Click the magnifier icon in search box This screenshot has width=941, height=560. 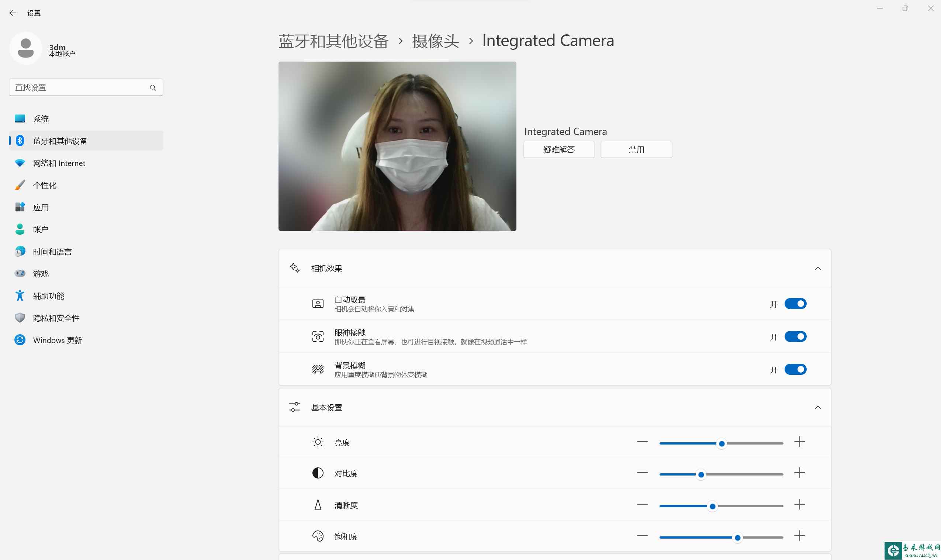coord(153,87)
